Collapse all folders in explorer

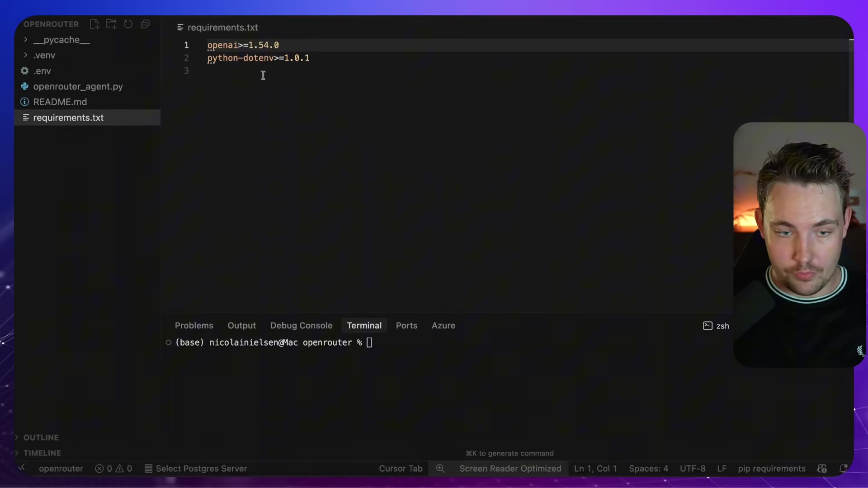145,24
